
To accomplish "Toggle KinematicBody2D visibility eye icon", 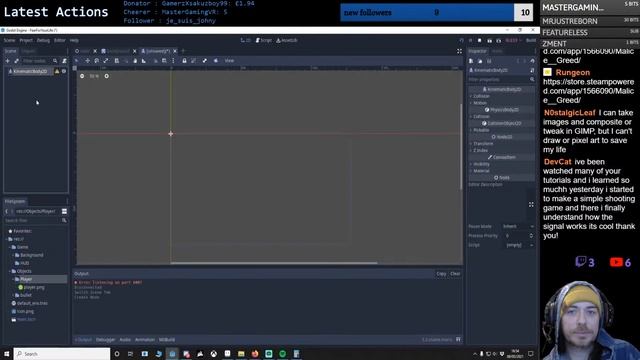I will 64,71.
